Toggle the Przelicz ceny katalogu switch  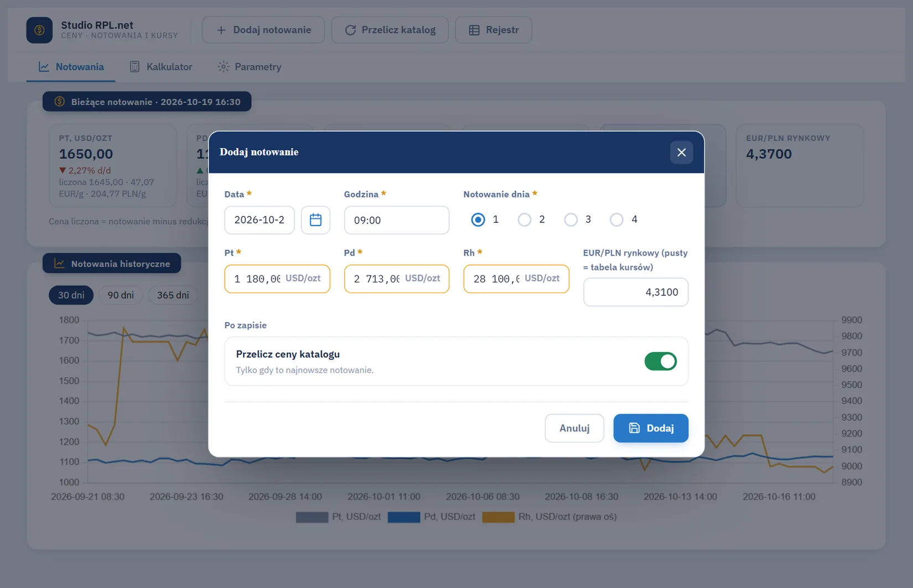coord(661,361)
